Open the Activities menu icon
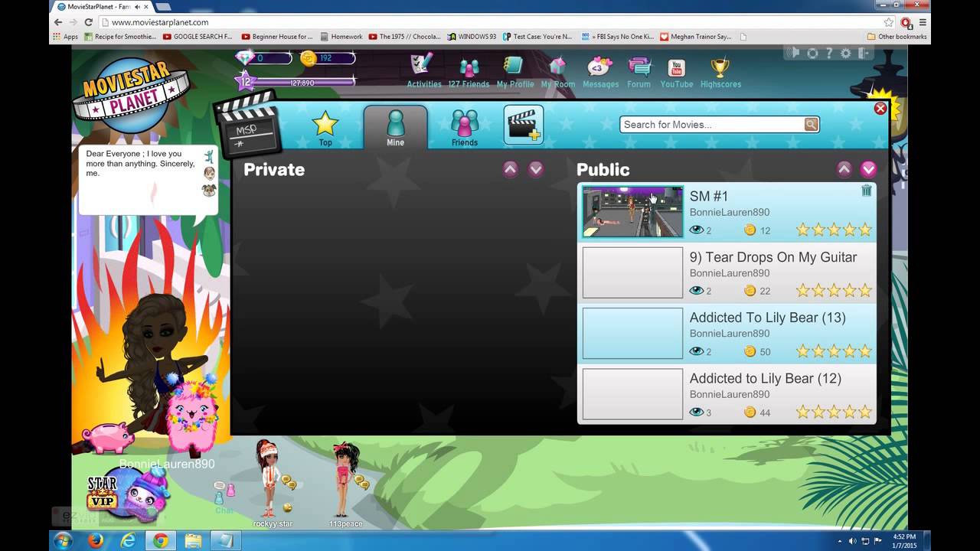 [423, 66]
